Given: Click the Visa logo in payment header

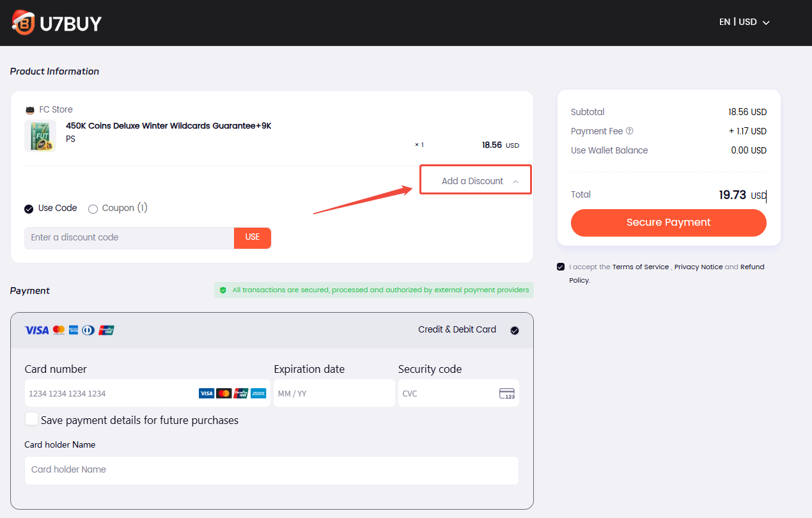Looking at the screenshot, I should point(36,330).
